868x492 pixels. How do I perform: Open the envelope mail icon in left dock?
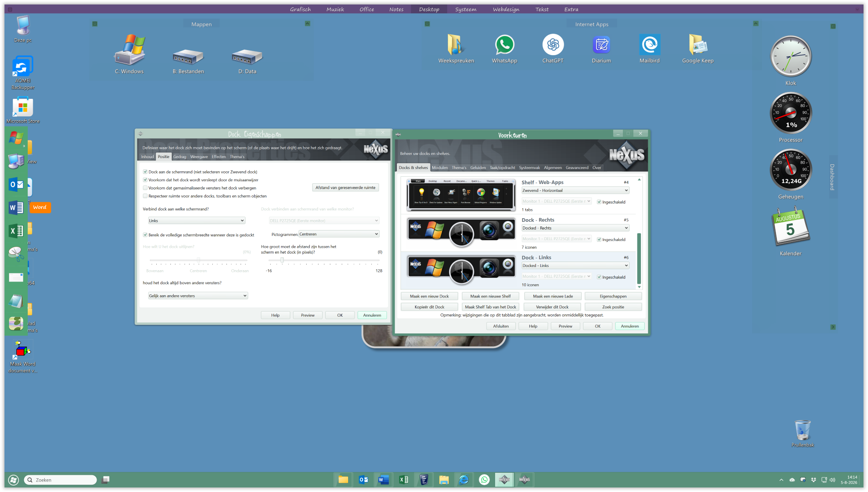click(16, 277)
